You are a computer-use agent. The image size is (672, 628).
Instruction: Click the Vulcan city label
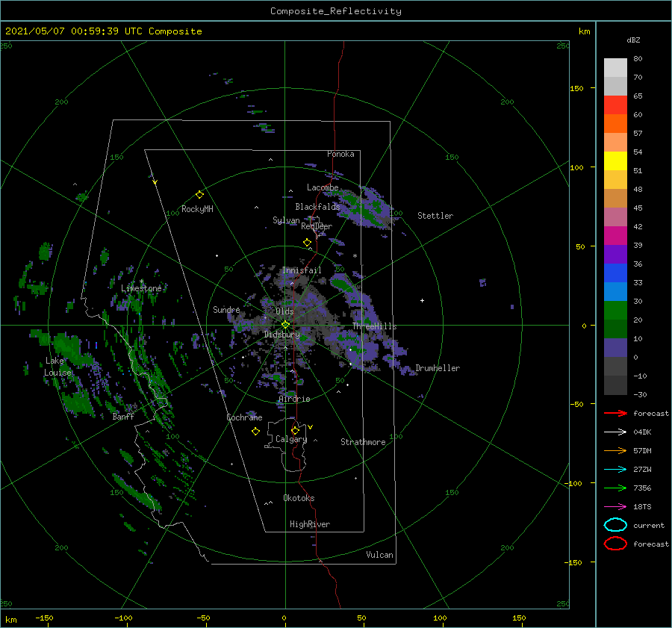[380, 555]
